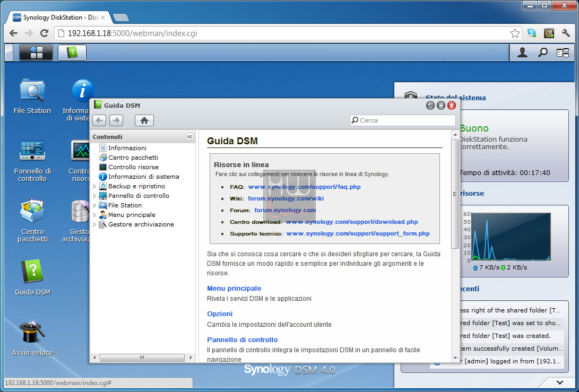Open Guida DSM desktop icon
This screenshot has height=392, width=579.
tap(32, 277)
